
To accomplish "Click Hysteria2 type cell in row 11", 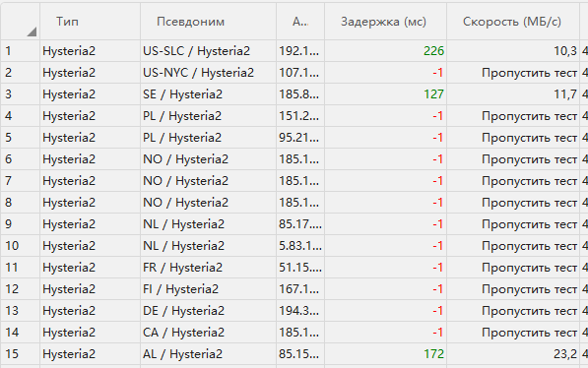I will [x=69, y=268].
